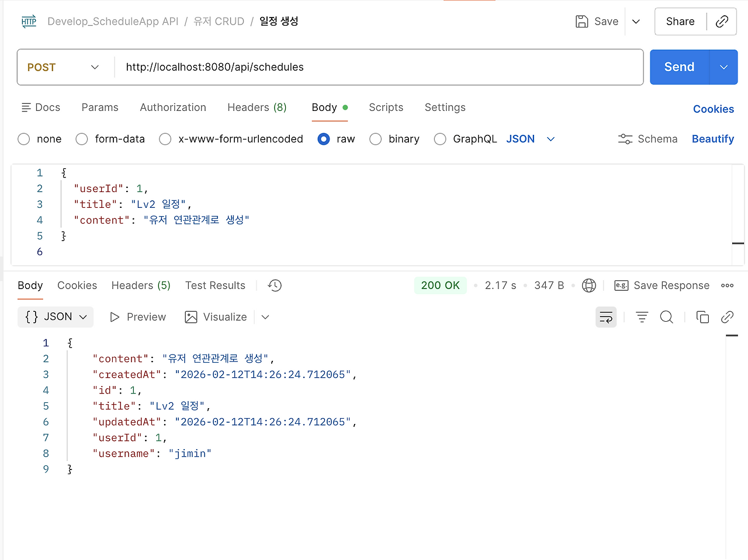The height and width of the screenshot is (560, 748).
Task: Click response "updatedAt" line
Action: [x=224, y=422]
